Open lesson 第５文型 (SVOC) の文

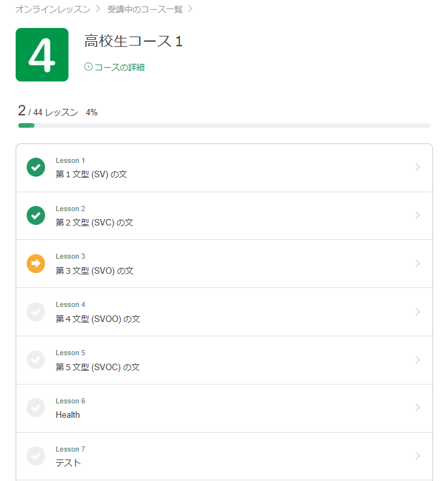98,367
